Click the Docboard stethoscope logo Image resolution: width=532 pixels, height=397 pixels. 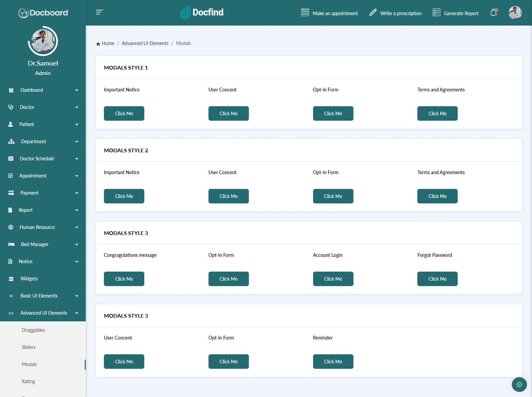pos(23,13)
